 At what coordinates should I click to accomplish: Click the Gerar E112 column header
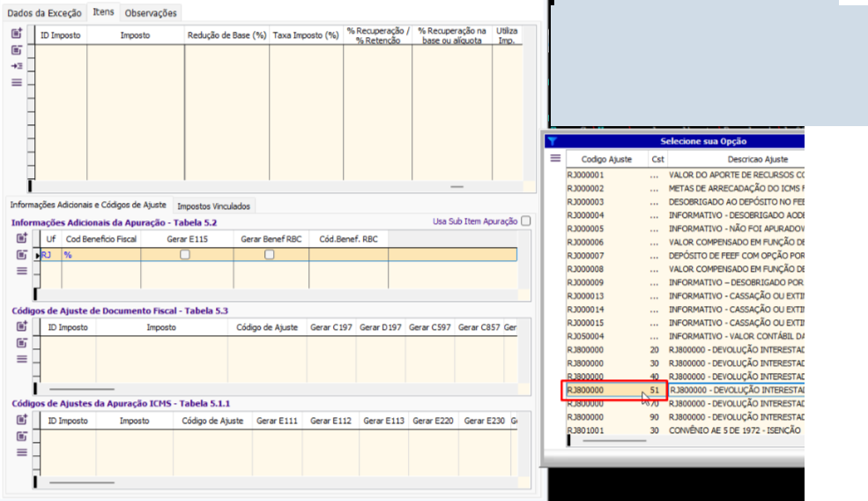pos(331,421)
